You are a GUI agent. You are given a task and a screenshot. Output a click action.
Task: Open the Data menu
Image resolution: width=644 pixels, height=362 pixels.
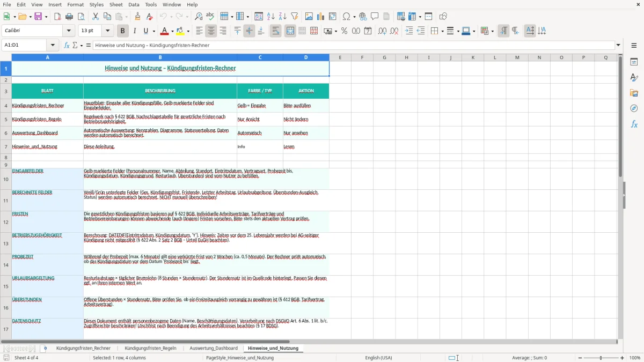[134, 4]
